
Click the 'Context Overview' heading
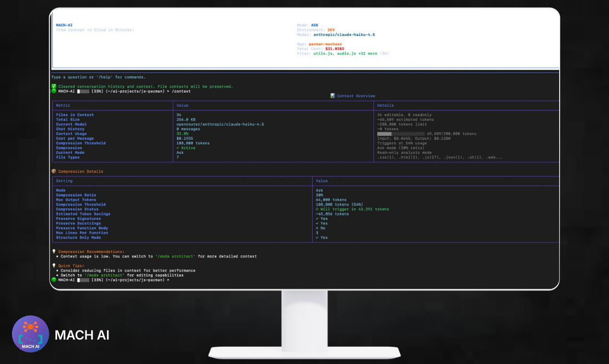[x=356, y=96]
